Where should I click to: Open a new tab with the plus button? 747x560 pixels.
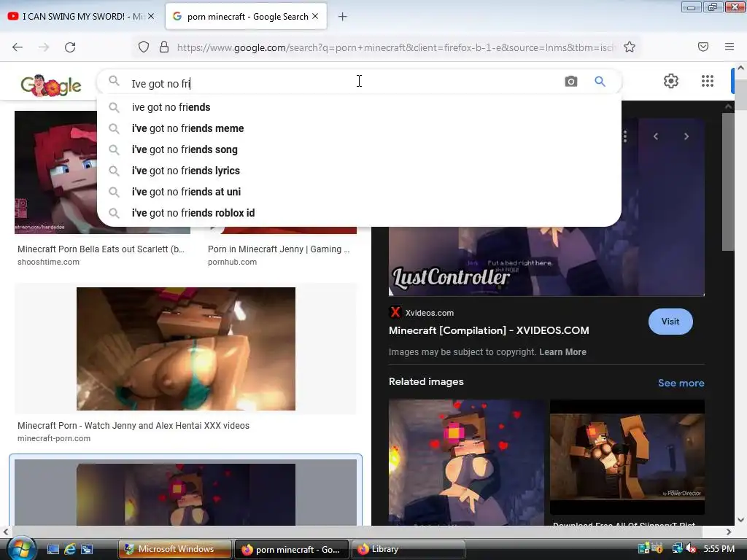pos(342,17)
